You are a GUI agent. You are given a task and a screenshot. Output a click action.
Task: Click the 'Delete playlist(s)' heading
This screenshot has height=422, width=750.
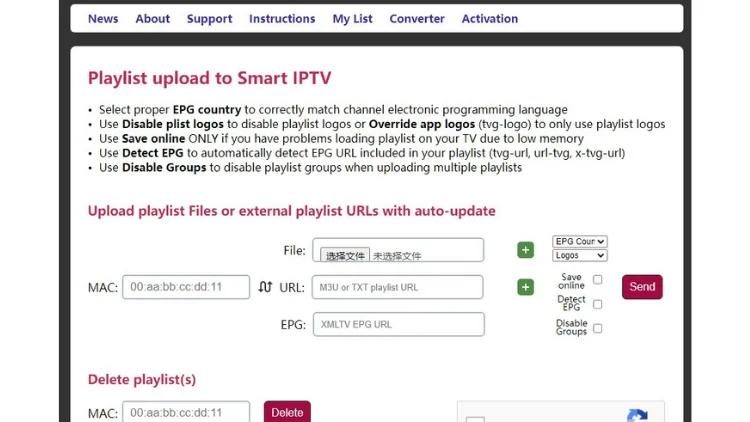coord(142,379)
